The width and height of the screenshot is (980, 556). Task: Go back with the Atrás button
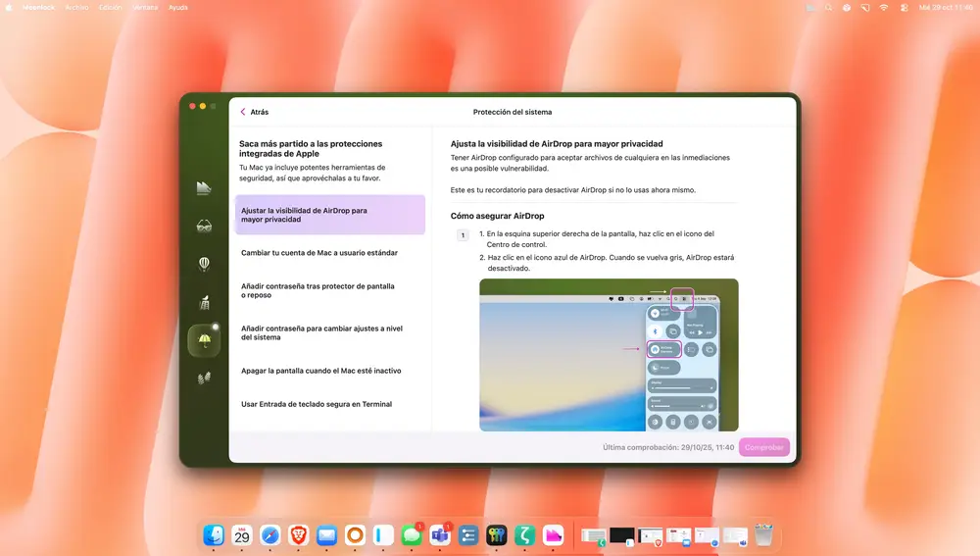(254, 112)
